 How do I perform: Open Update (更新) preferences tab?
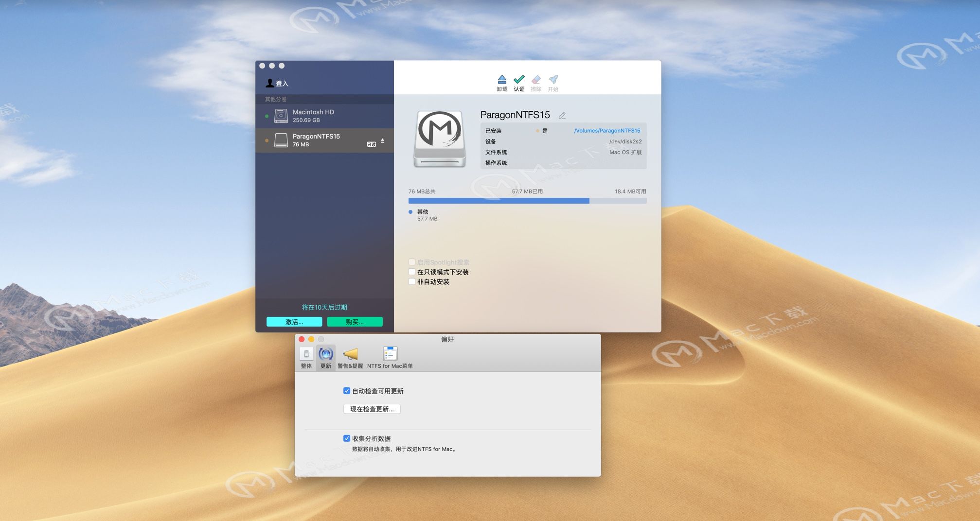tap(326, 358)
